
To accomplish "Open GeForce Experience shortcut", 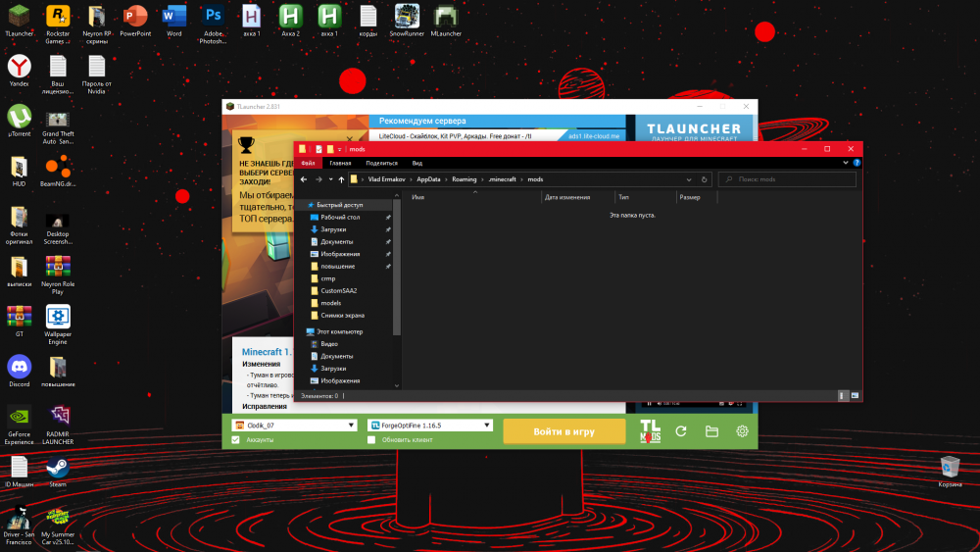I will tap(19, 426).
